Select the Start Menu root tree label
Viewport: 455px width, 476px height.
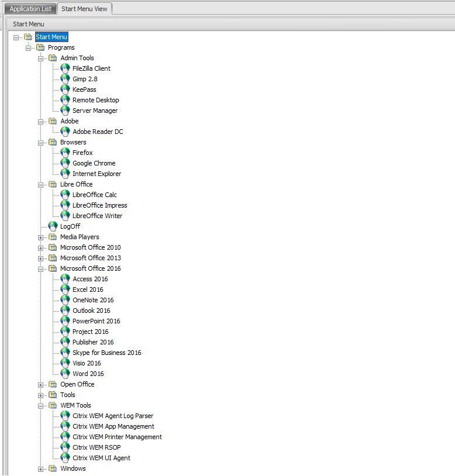click(51, 37)
